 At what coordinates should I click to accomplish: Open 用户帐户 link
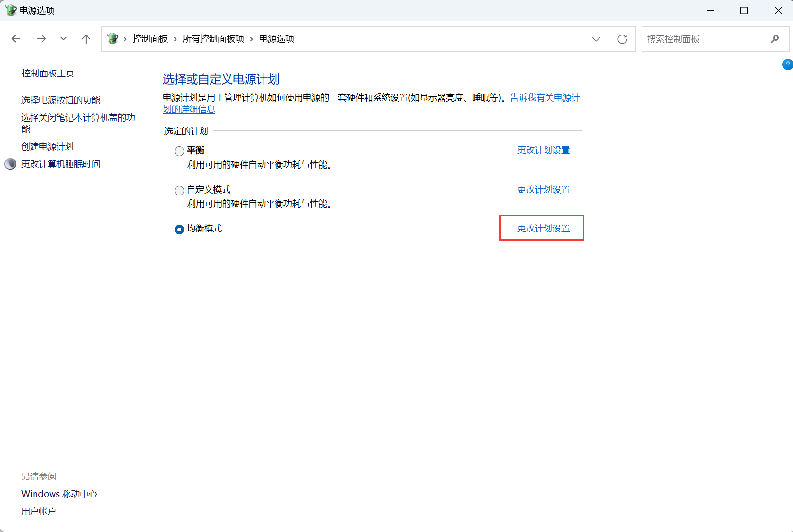(39, 512)
